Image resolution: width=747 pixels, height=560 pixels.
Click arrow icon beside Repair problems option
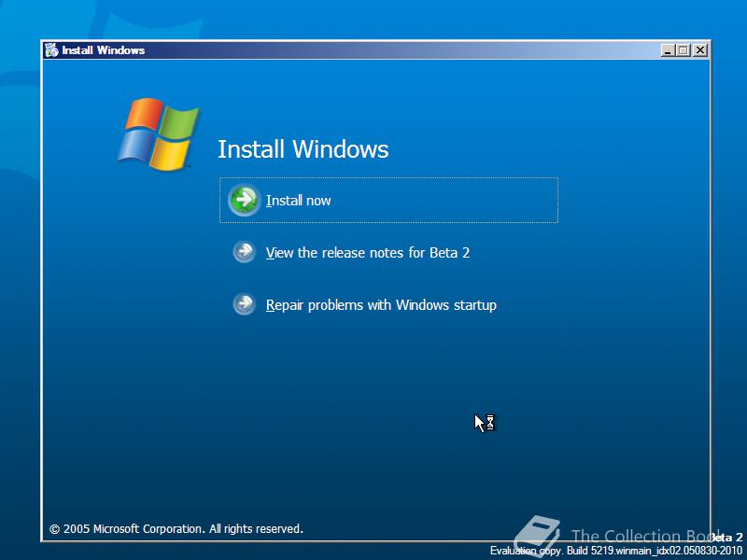click(x=245, y=304)
